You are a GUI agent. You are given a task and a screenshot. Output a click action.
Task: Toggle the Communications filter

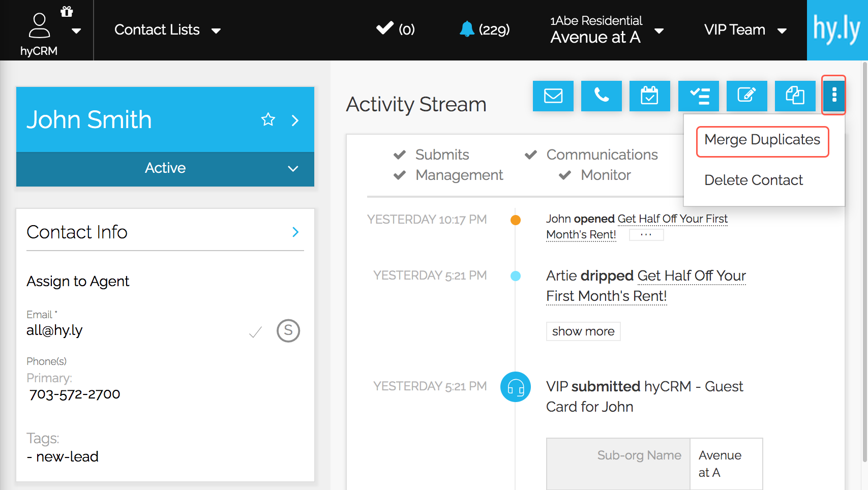click(x=591, y=155)
